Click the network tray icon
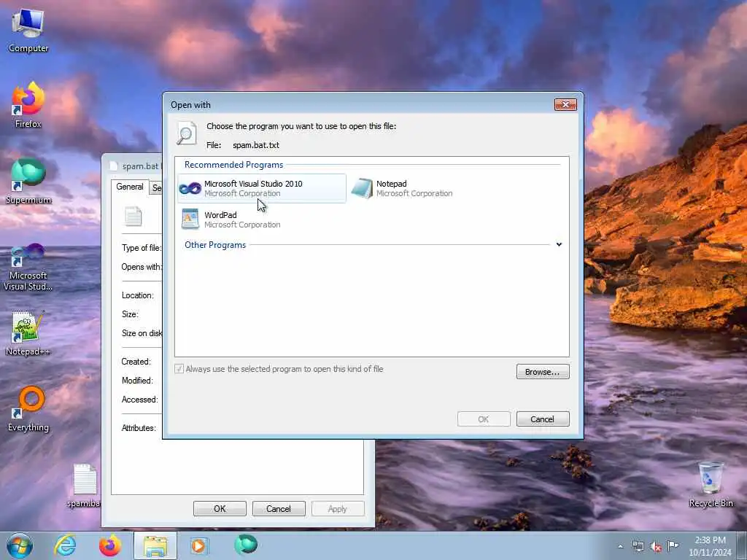The image size is (747, 560). click(x=638, y=546)
